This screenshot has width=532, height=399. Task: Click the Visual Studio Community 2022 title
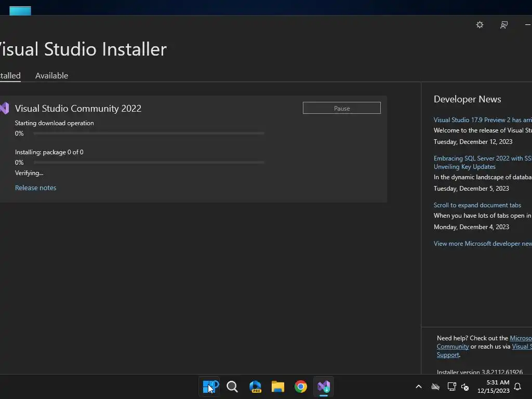point(78,108)
